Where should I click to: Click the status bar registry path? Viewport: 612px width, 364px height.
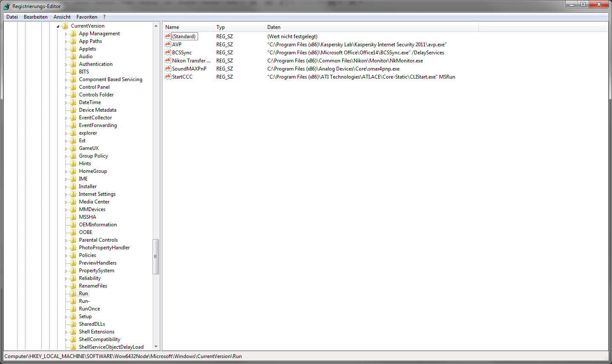click(123, 356)
